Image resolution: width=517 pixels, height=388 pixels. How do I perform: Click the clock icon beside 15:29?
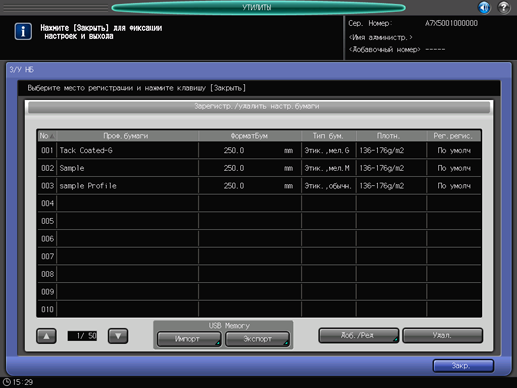[7, 382]
